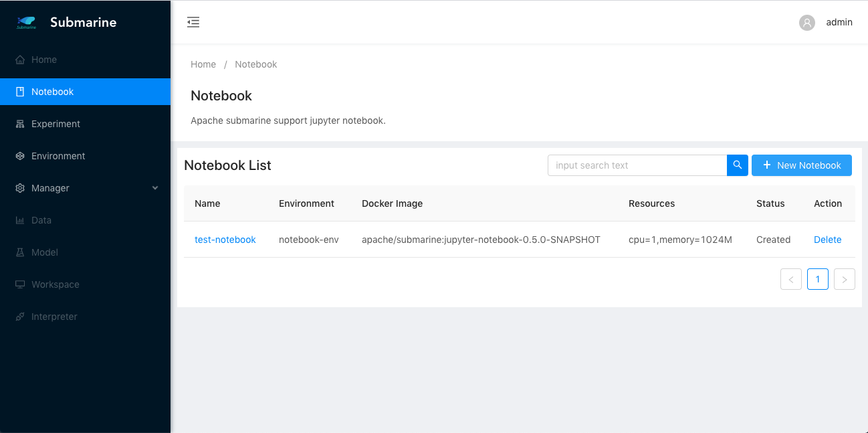Click the Submarine logo icon
868x433 pixels.
(27, 23)
